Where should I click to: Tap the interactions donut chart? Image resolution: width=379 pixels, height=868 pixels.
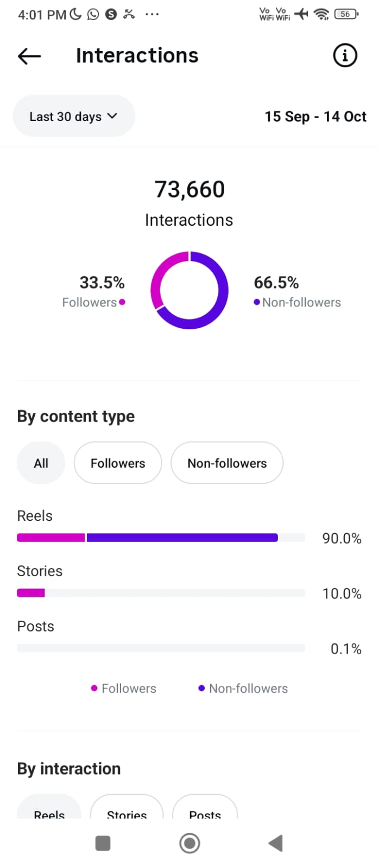point(189,290)
